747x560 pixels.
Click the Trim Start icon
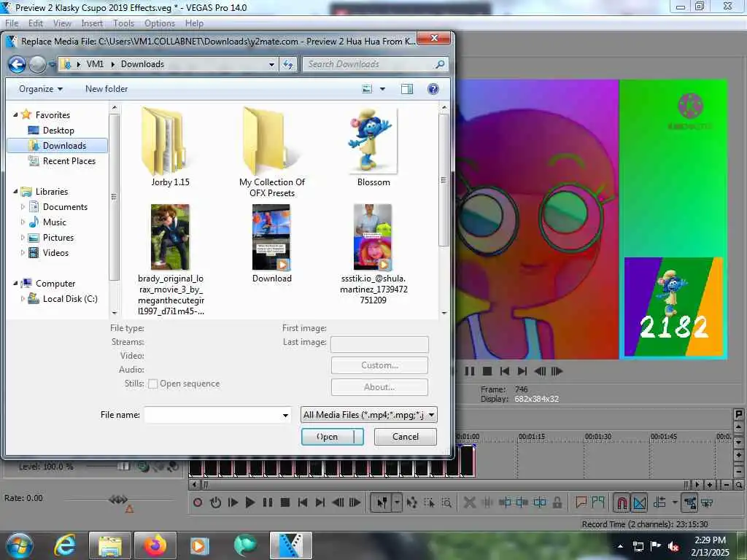click(505, 502)
